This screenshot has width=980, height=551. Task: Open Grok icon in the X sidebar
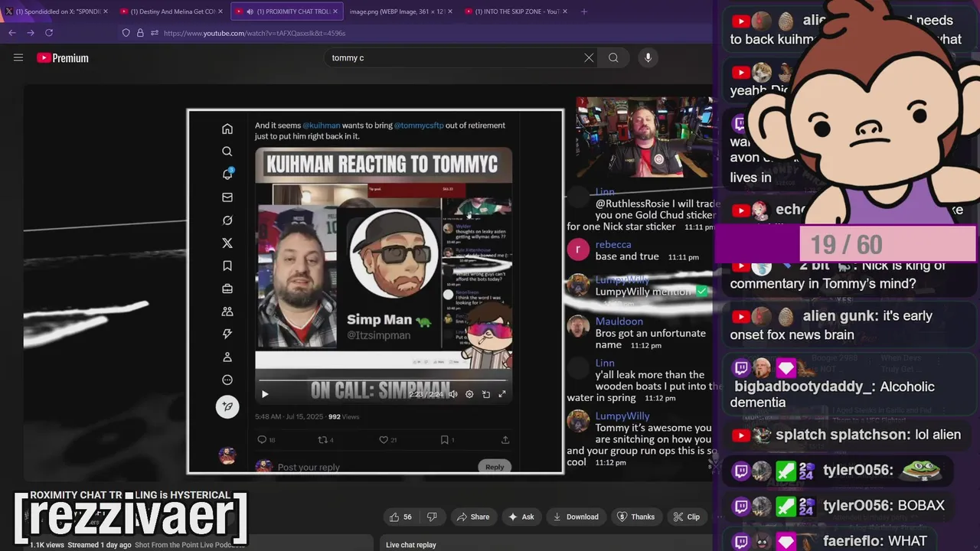coord(227,220)
